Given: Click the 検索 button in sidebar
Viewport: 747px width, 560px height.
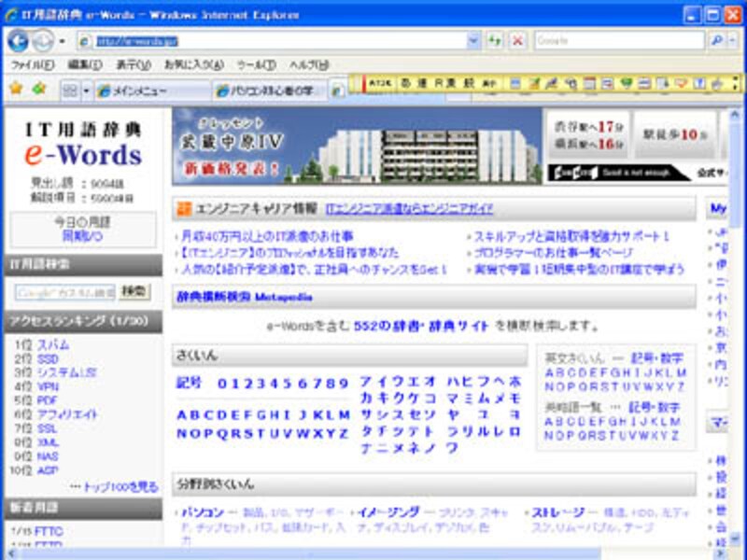Looking at the screenshot, I should click(x=134, y=292).
